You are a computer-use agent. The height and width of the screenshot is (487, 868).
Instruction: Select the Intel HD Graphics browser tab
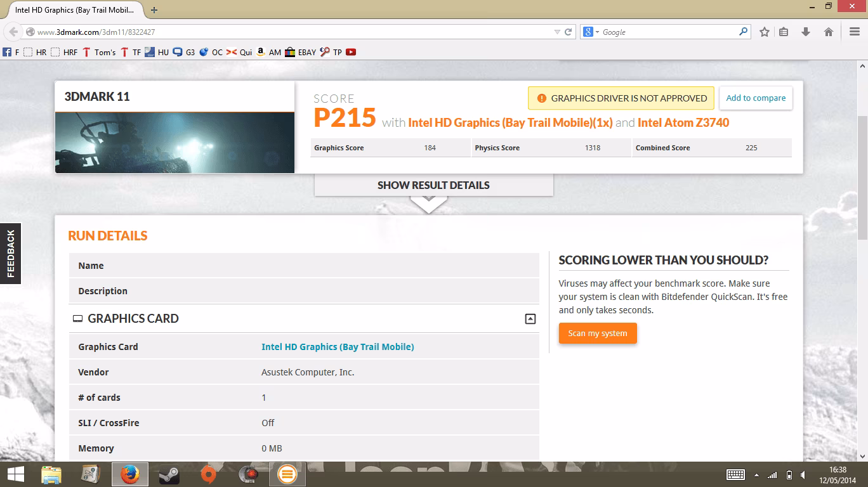coord(76,10)
